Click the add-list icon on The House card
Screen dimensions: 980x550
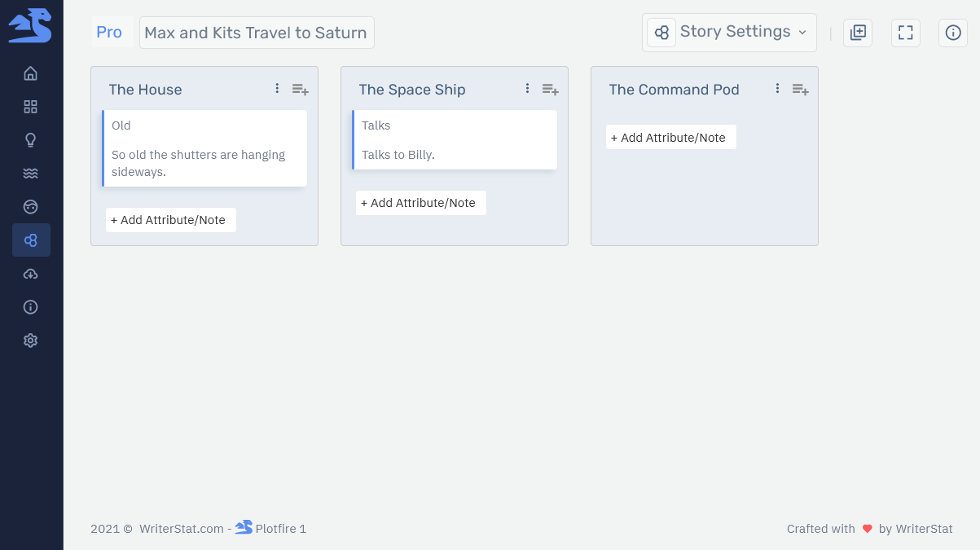pos(300,89)
